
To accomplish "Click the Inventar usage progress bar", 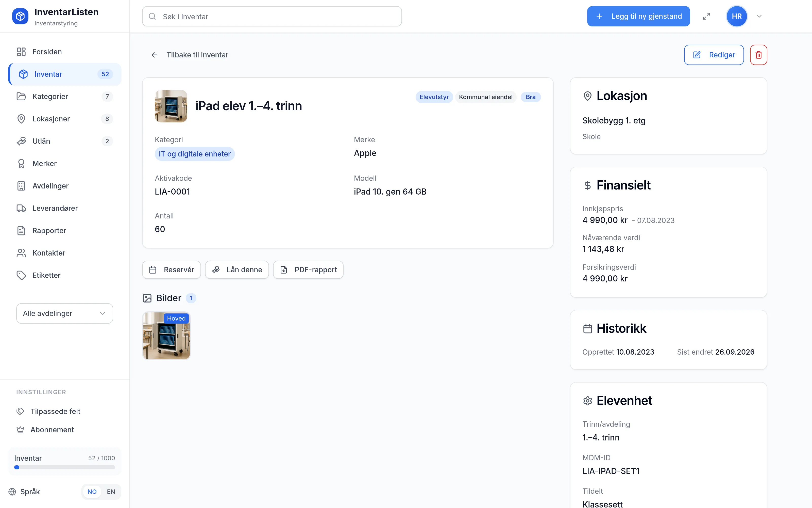I will (x=64, y=467).
